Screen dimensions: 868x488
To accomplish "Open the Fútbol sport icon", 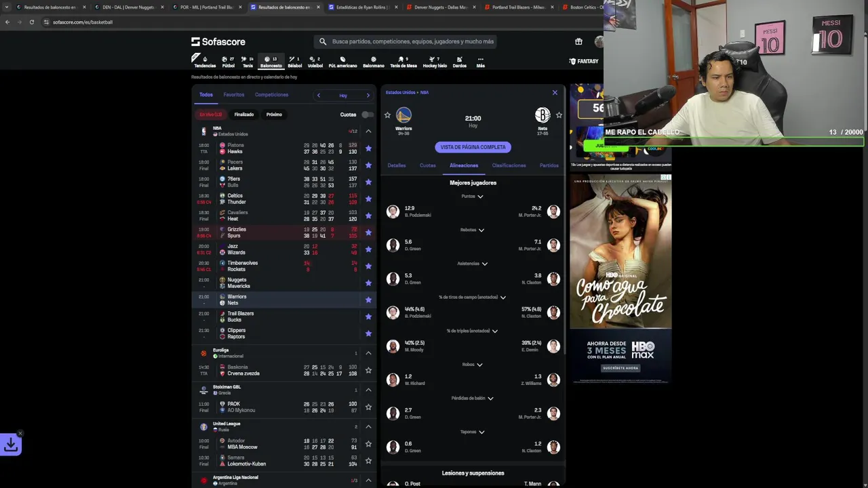I will [228, 62].
